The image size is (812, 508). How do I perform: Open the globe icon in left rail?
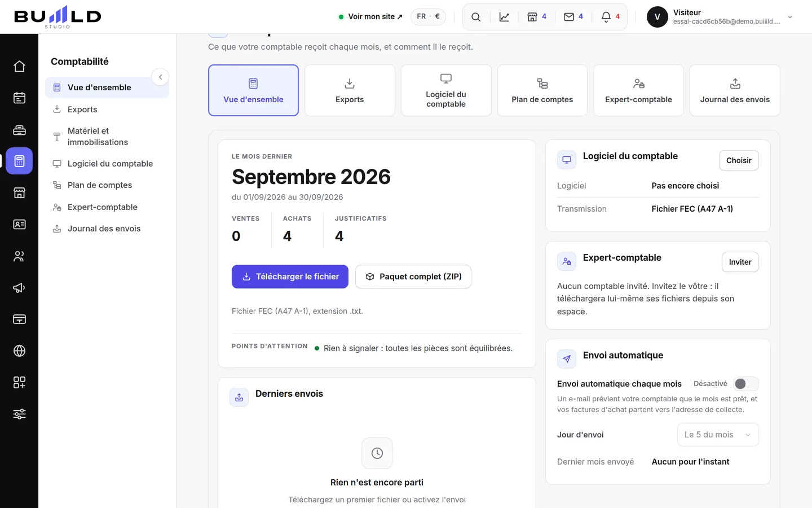(x=19, y=351)
